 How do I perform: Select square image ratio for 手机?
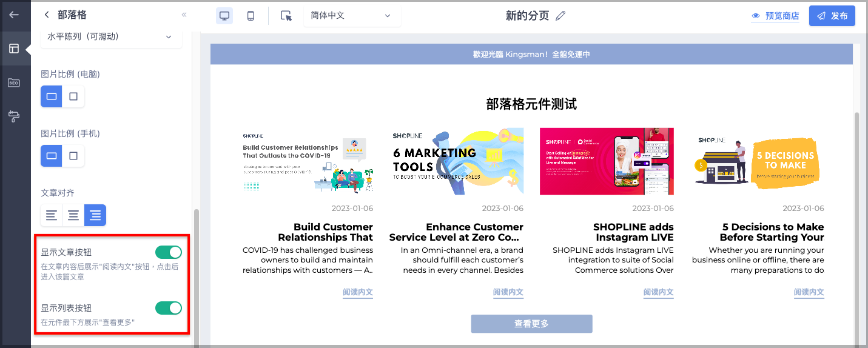point(73,156)
